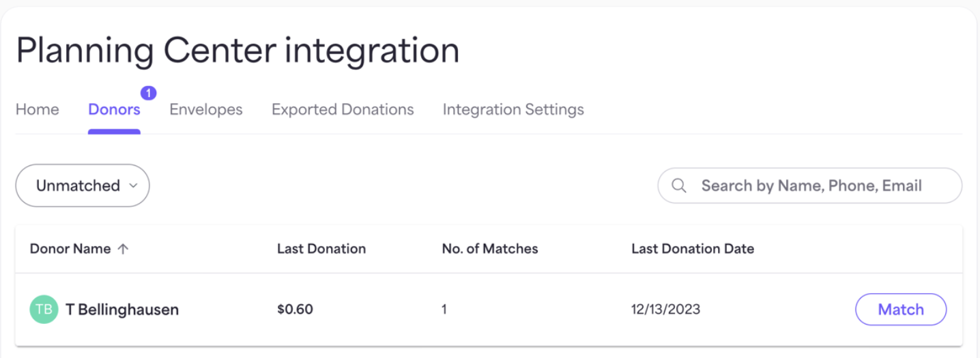Image resolution: width=980 pixels, height=358 pixels.
Task: Click the Donor Name sort arrow
Action: point(123,249)
